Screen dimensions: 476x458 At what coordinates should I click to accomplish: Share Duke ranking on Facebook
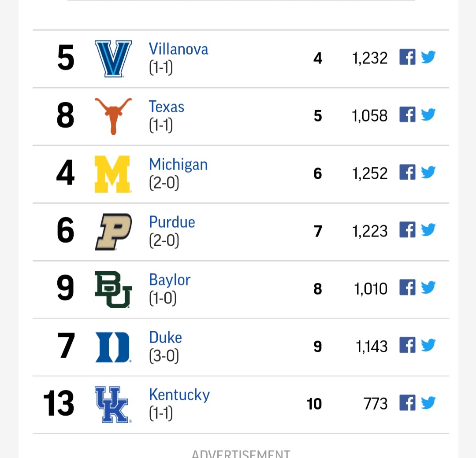click(x=407, y=345)
